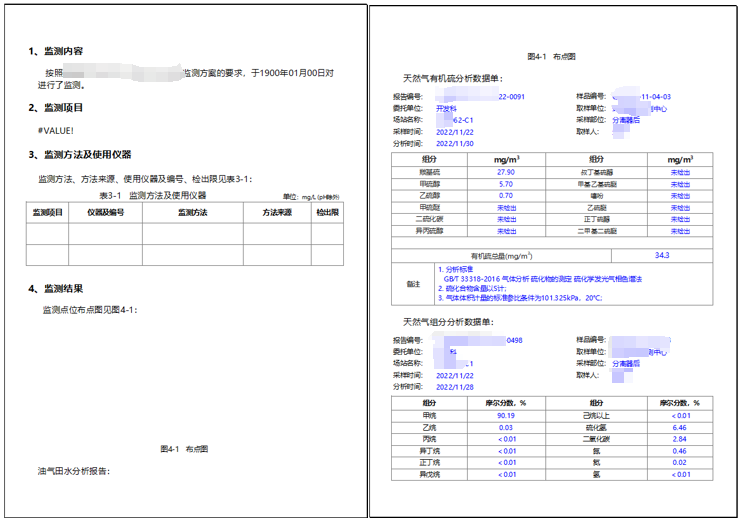Click the '监测项目' table header cell

[47, 213]
